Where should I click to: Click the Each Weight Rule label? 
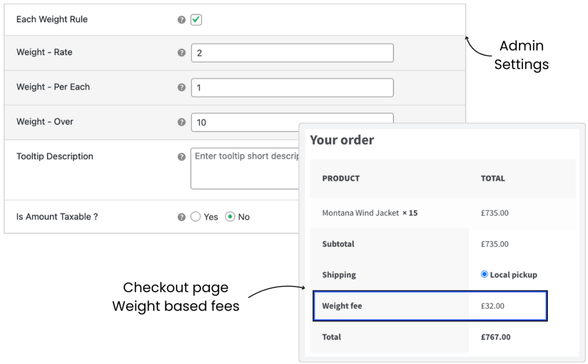tap(52, 20)
